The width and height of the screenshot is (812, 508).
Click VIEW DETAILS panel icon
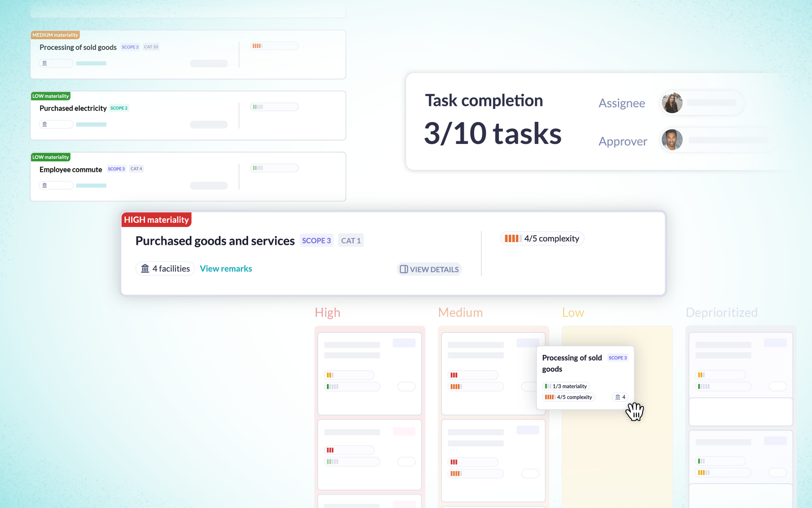point(404,269)
